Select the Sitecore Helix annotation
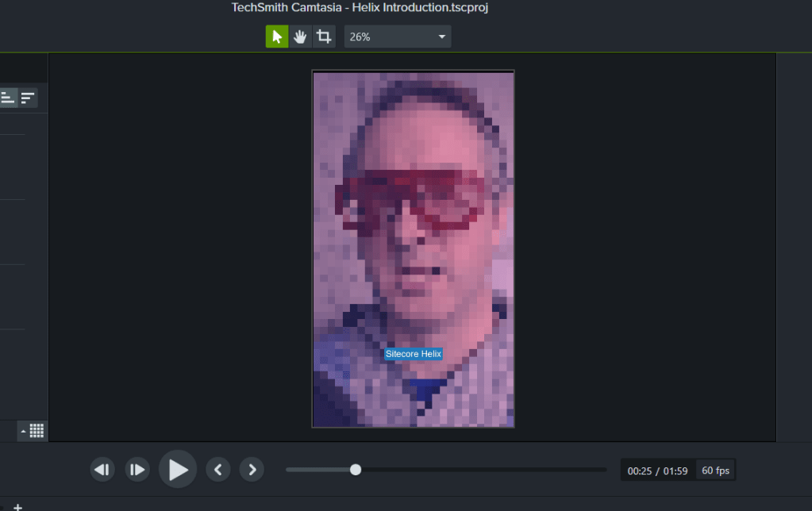The image size is (812, 511). click(413, 353)
